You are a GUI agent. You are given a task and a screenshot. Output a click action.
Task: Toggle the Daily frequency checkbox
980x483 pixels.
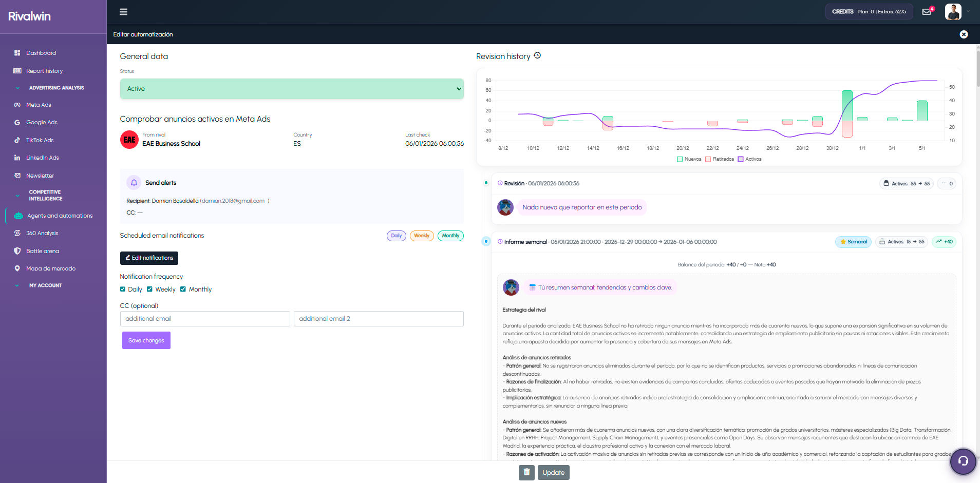pyautogui.click(x=123, y=289)
